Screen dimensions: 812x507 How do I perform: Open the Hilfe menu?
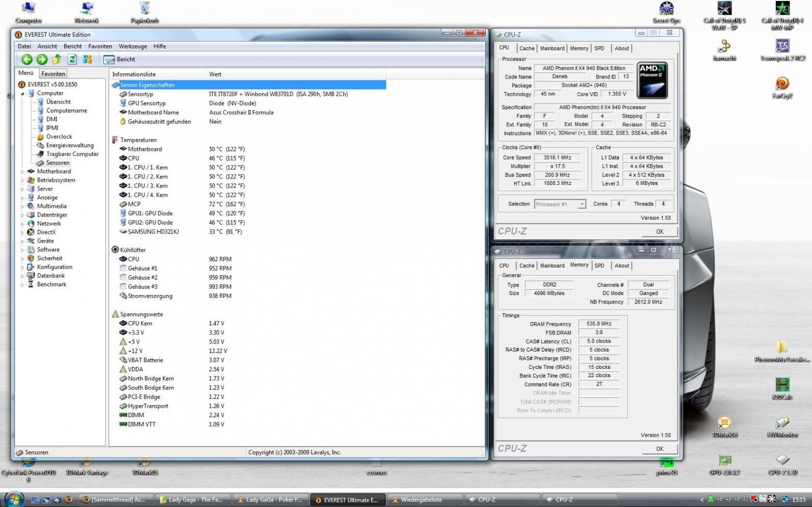pos(160,46)
